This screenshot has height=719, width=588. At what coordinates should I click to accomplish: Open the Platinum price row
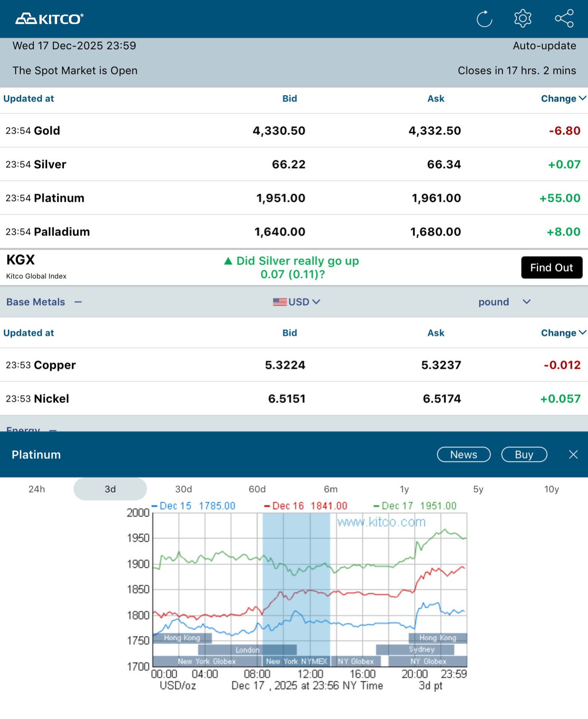pos(294,198)
